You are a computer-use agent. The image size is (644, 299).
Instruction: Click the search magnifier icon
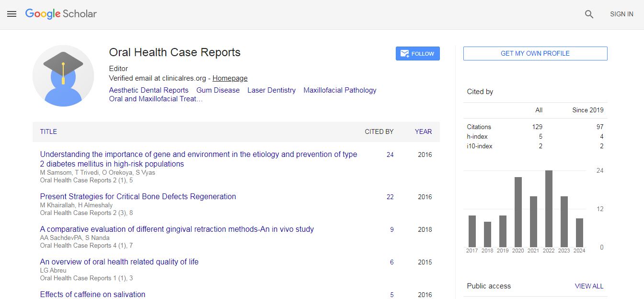pos(589,14)
